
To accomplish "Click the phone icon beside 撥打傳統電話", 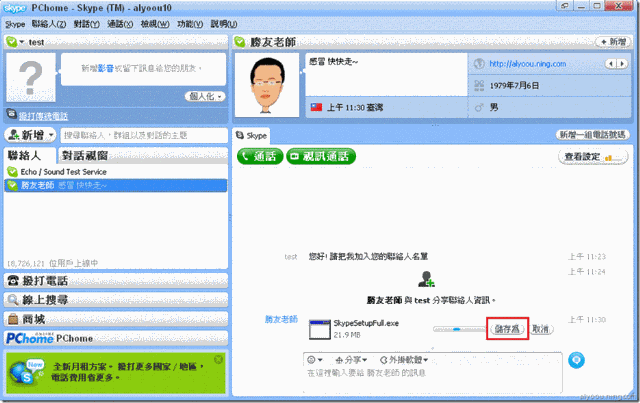I will click(x=11, y=114).
